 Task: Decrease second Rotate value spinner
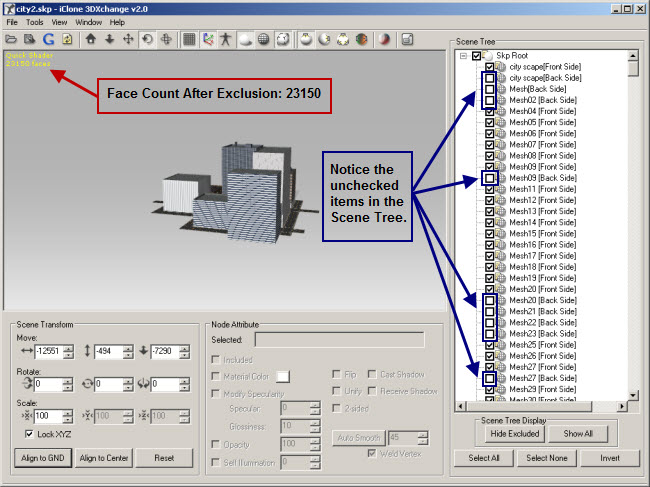(x=128, y=388)
